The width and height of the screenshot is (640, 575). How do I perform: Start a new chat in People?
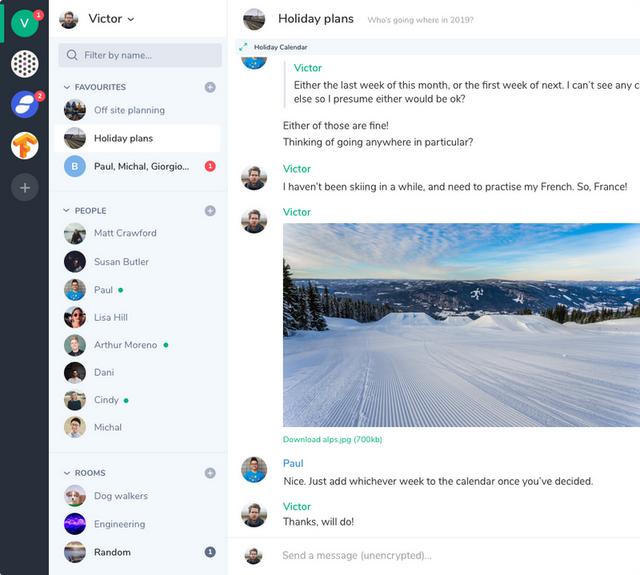pos(210,211)
